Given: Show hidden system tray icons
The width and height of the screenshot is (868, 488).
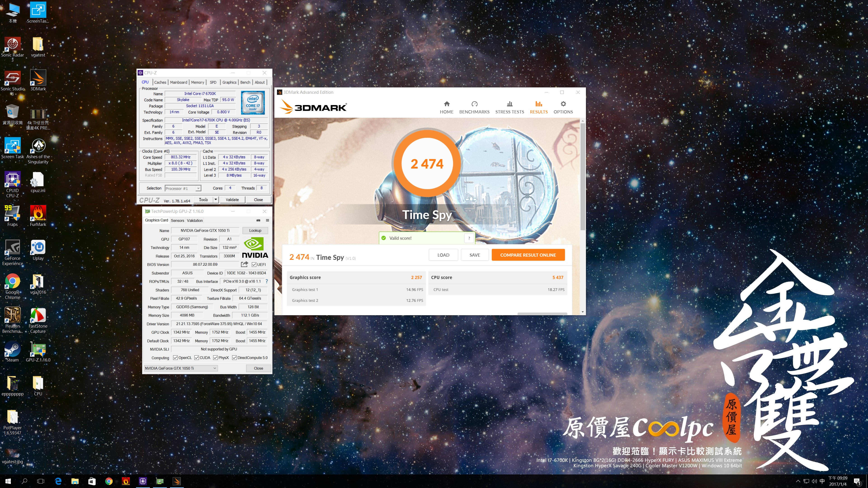Looking at the screenshot, I should pos(798,481).
